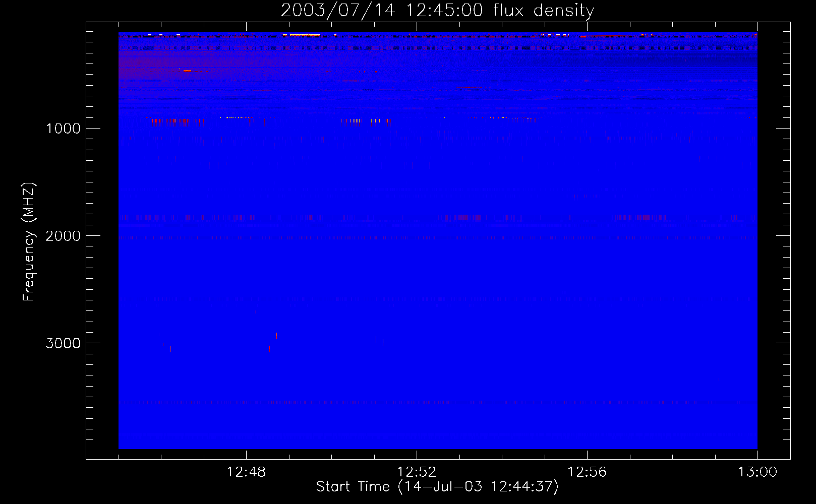Select the '2000' frequency axis label

[63, 236]
